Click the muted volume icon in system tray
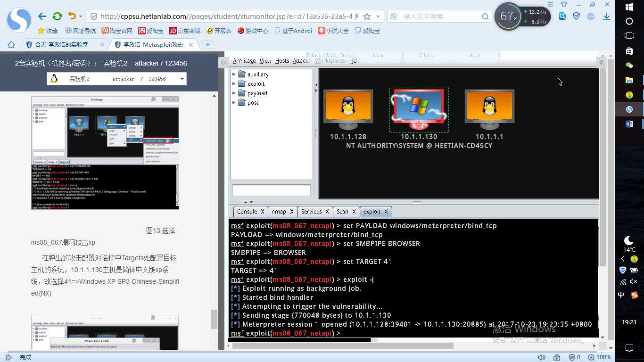The width and height of the screenshot is (644, 362). click(x=634, y=281)
